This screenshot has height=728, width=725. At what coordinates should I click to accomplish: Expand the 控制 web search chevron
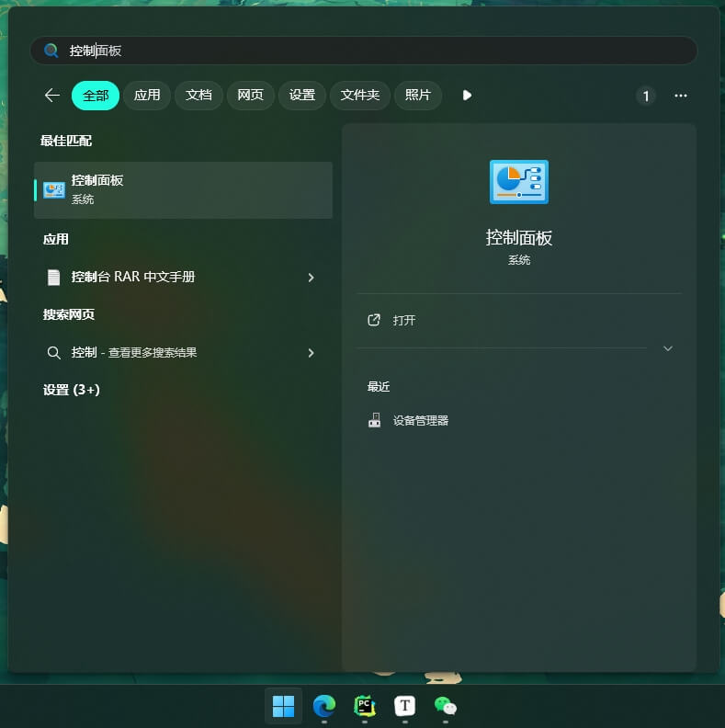point(311,353)
